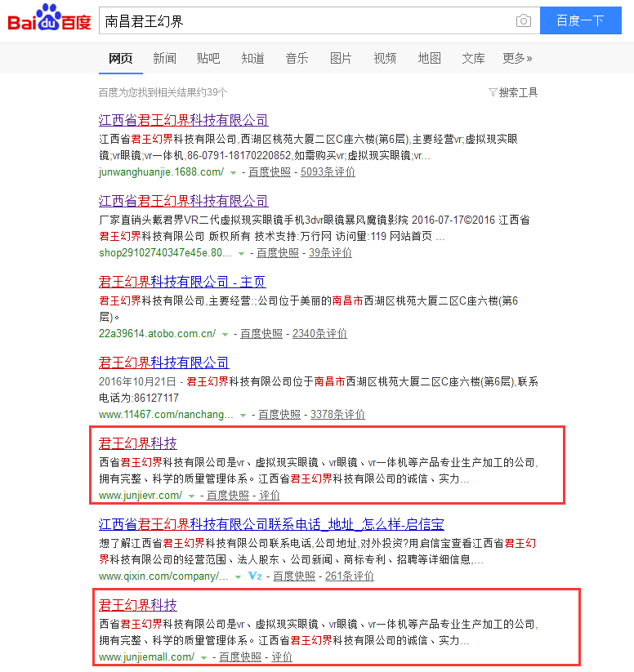The image size is (634, 672).
Task: Open 评价 link for junjievr.com result
Action: (270, 496)
